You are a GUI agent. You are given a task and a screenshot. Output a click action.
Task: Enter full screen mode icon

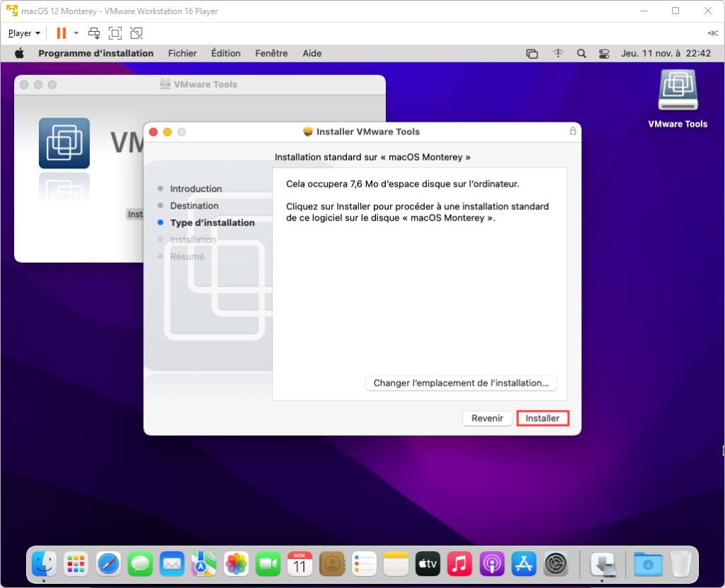(115, 33)
